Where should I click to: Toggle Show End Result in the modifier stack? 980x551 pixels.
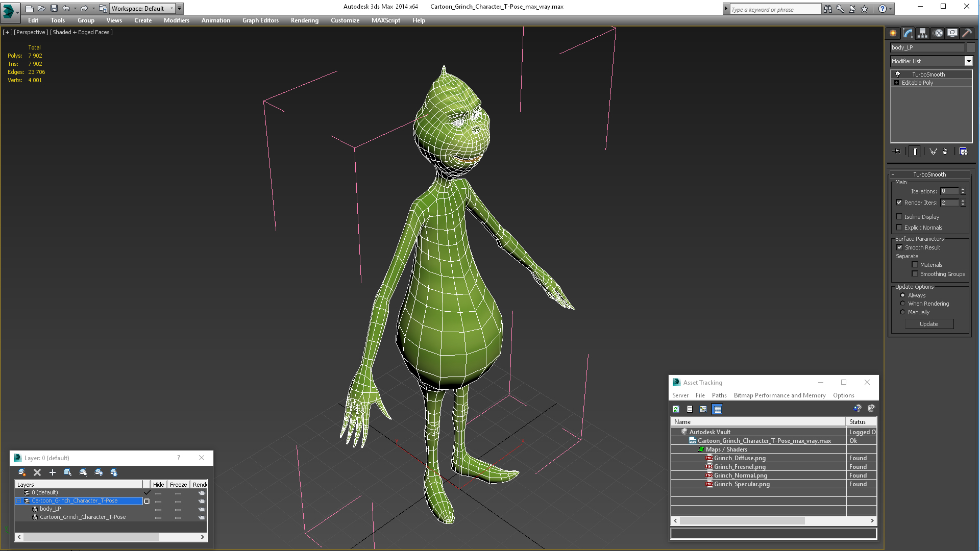click(x=915, y=152)
